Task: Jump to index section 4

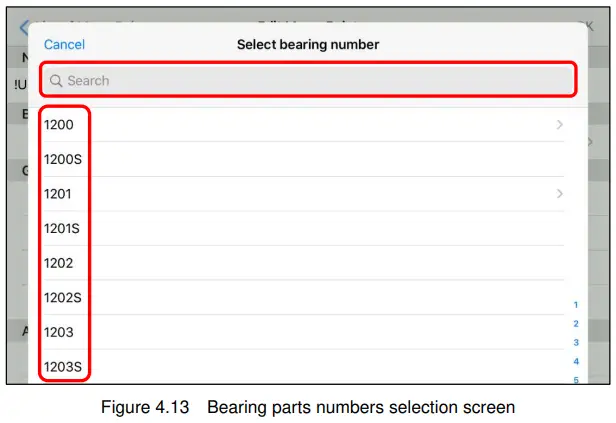Action: click(x=576, y=361)
